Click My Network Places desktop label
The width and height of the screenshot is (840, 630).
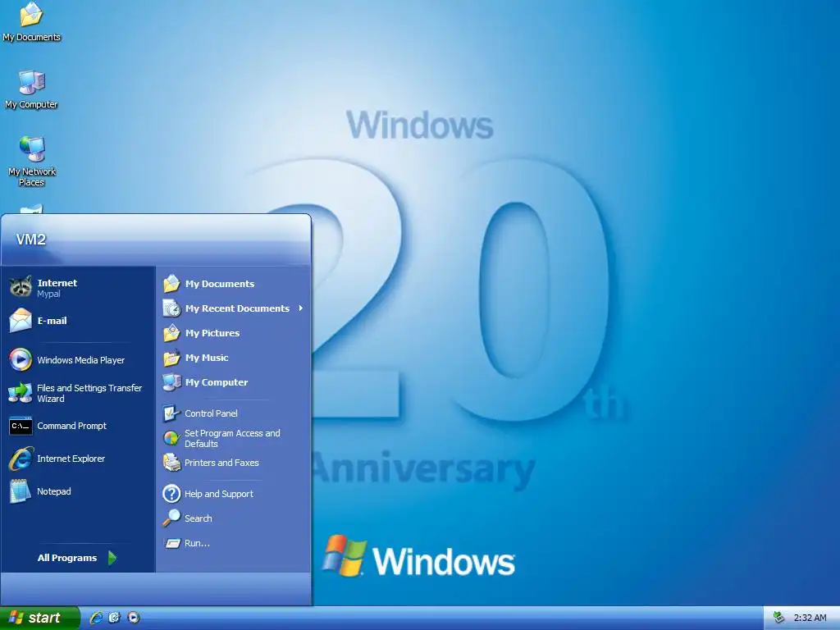tap(32, 177)
